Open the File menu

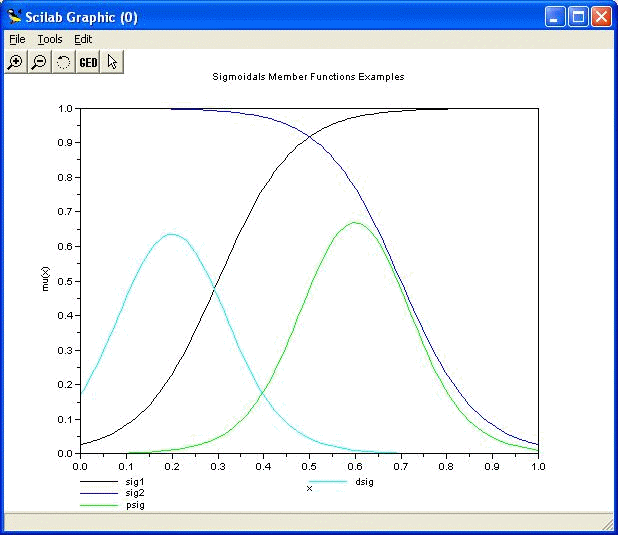pyautogui.click(x=17, y=39)
